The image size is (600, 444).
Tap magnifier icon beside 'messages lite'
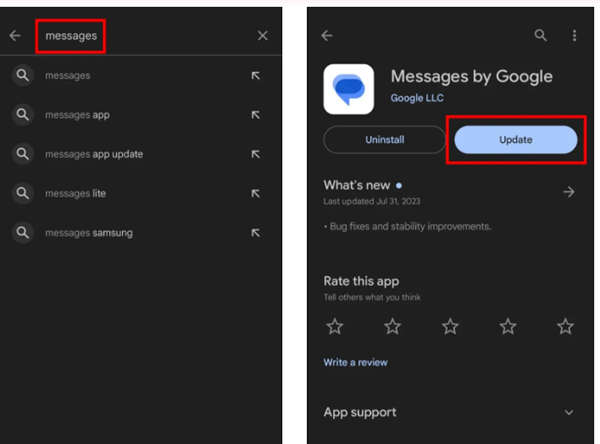click(x=23, y=193)
